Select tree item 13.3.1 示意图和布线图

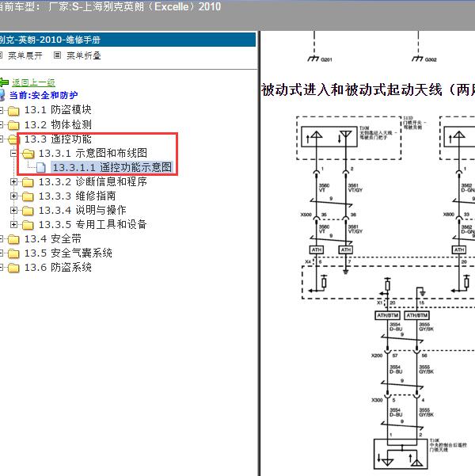click(93, 153)
